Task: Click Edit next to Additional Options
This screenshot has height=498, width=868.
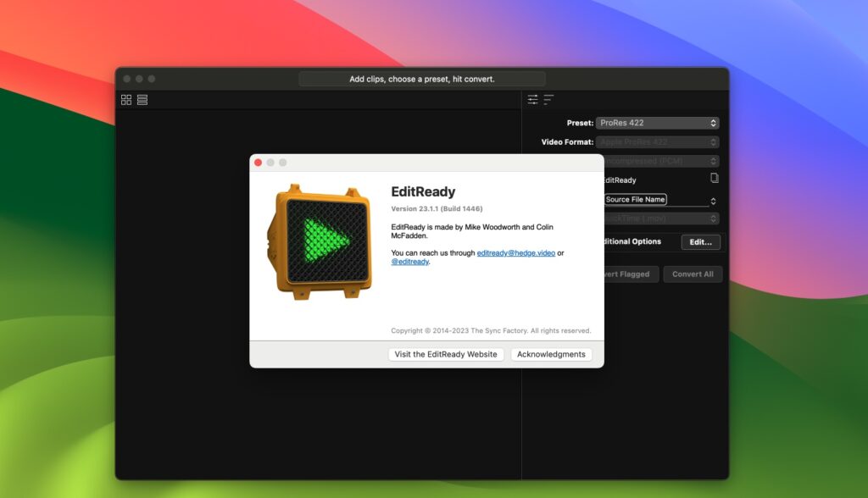Action: 701,242
